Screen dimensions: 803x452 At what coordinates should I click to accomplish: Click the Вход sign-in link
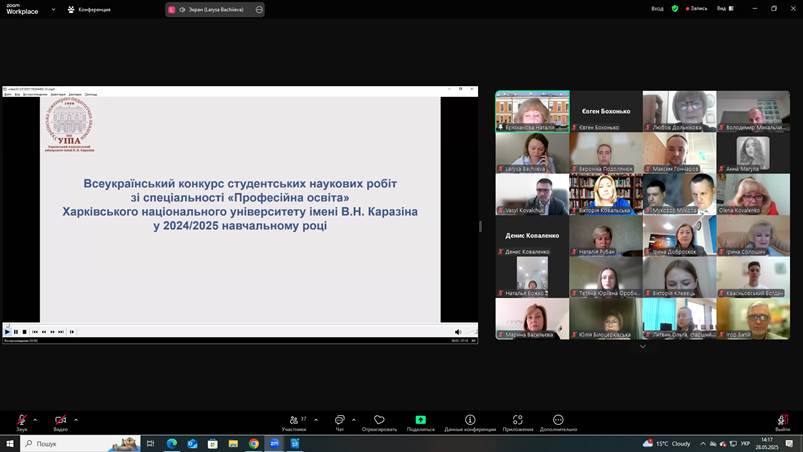[x=657, y=8]
